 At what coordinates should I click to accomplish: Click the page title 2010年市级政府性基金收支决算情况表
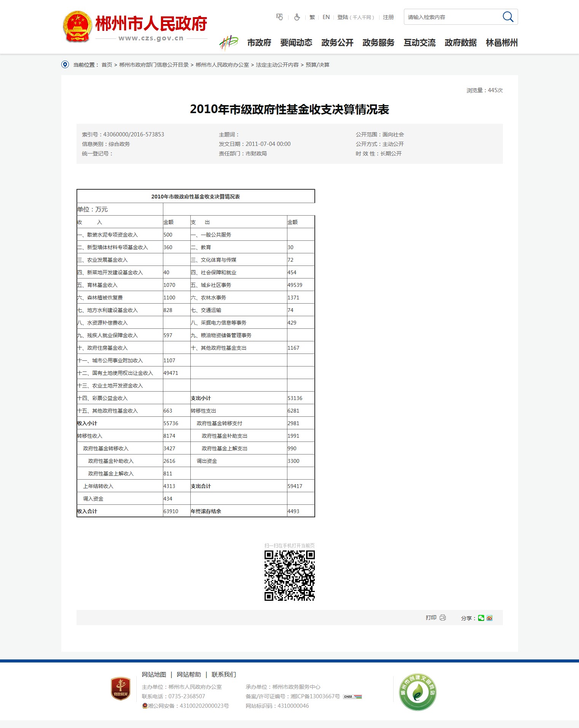289,109
